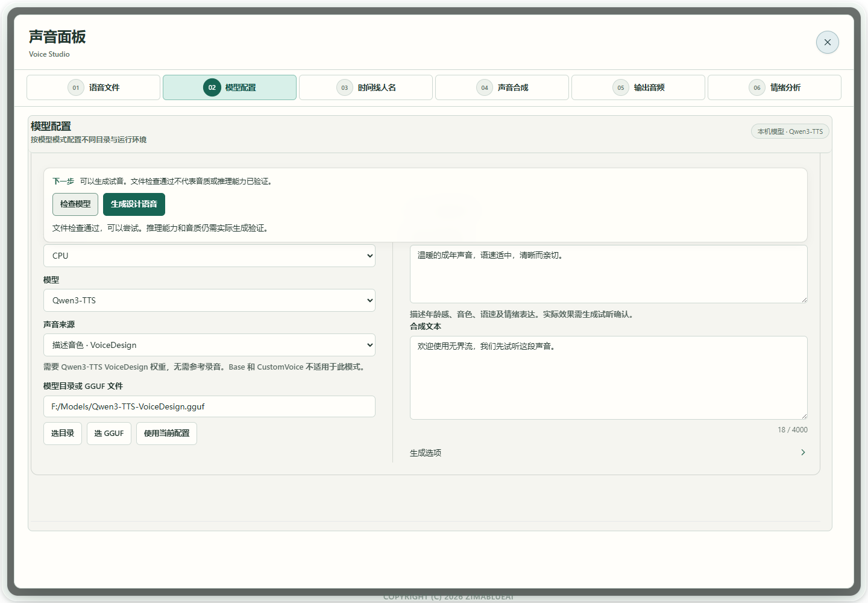Screen dimensions: 868x603
Task: Click the 使用当前配置 button
Action: point(166,434)
